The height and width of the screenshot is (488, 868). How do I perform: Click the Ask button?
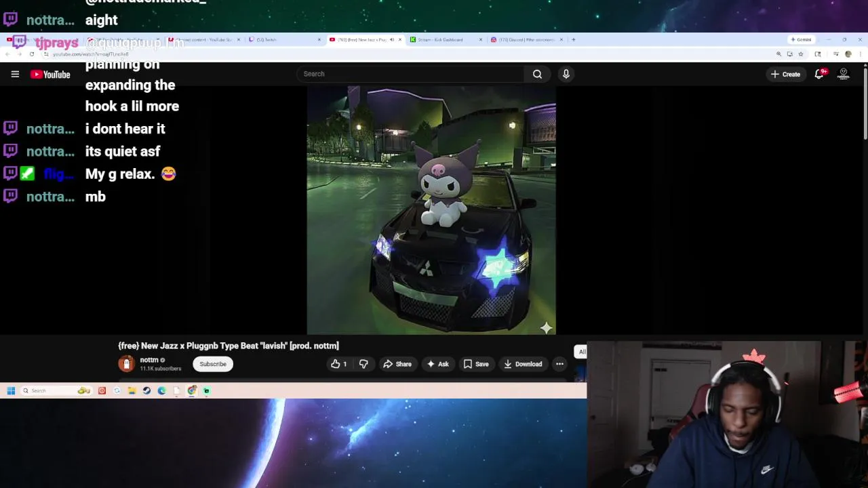[437, 364]
